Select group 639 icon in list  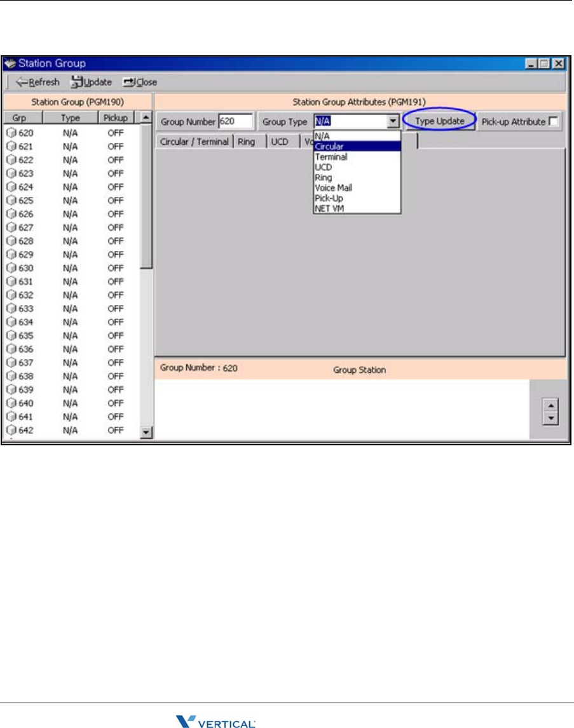(x=11, y=389)
